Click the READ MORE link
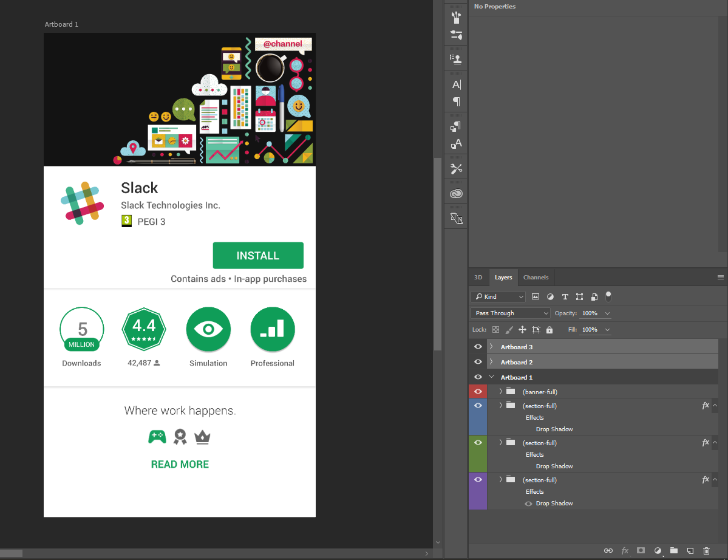This screenshot has height=560, width=728. [x=180, y=465]
